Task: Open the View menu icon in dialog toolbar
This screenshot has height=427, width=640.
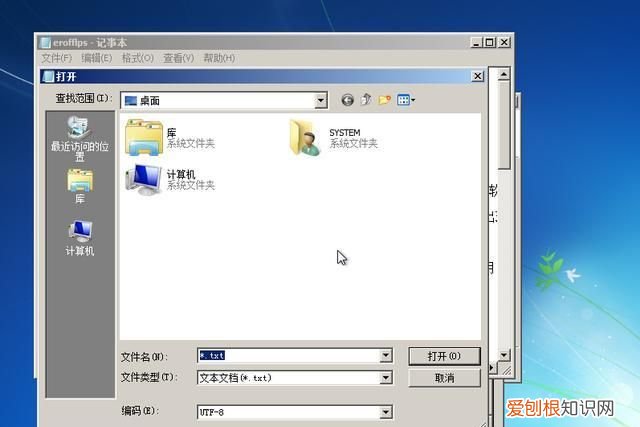Action: pyautogui.click(x=406, y=100)
